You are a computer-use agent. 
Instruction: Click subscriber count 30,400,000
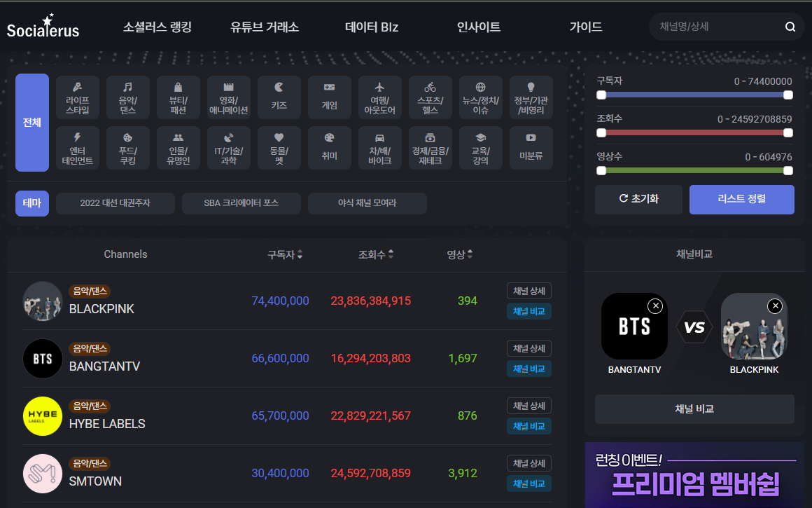tap(280, 473)
